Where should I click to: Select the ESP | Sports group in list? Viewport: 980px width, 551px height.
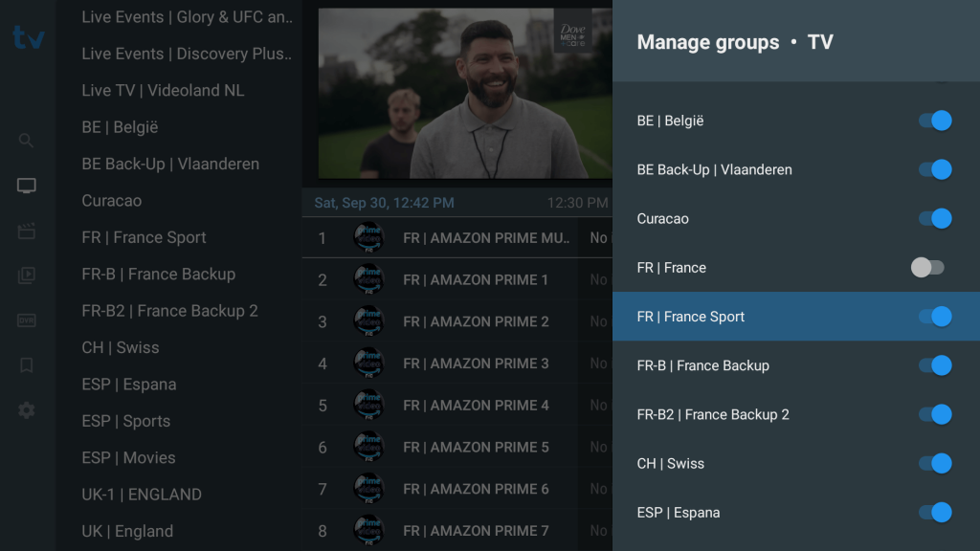click(126, 421)
